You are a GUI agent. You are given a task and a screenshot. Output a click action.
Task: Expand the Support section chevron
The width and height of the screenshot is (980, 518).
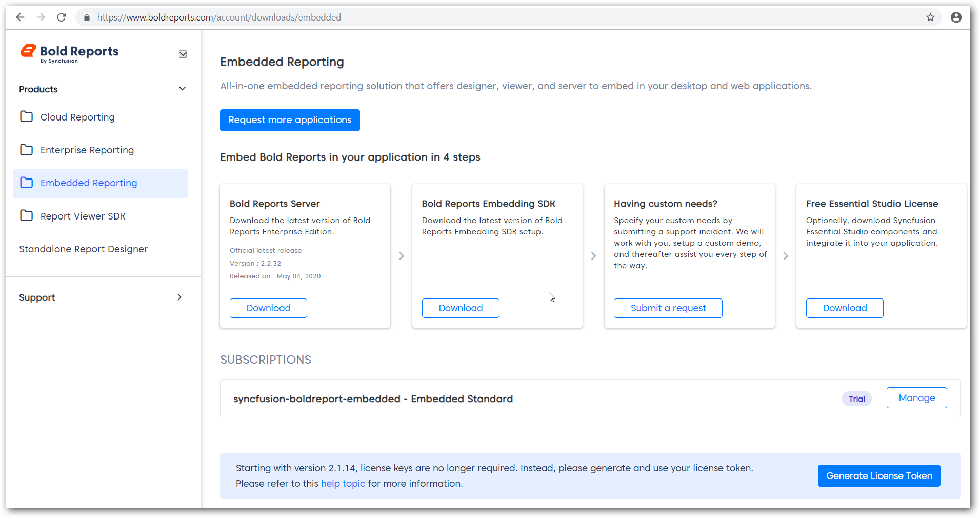tap(179, 297)
